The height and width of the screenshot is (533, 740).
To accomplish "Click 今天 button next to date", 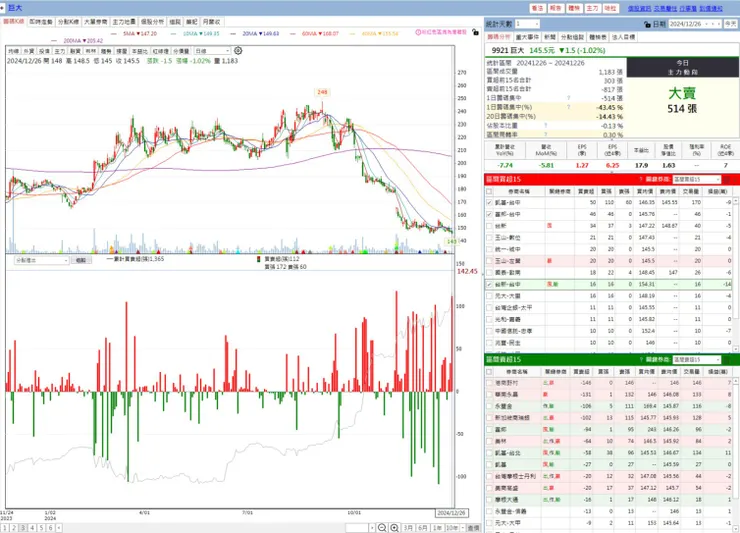I will point(731,24).
